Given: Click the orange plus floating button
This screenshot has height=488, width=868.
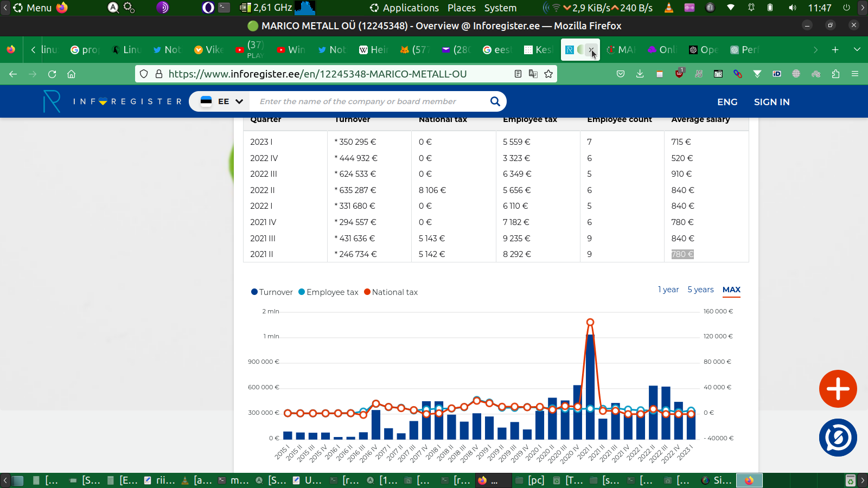Looking at the screenshot, I should coord(838,389).
